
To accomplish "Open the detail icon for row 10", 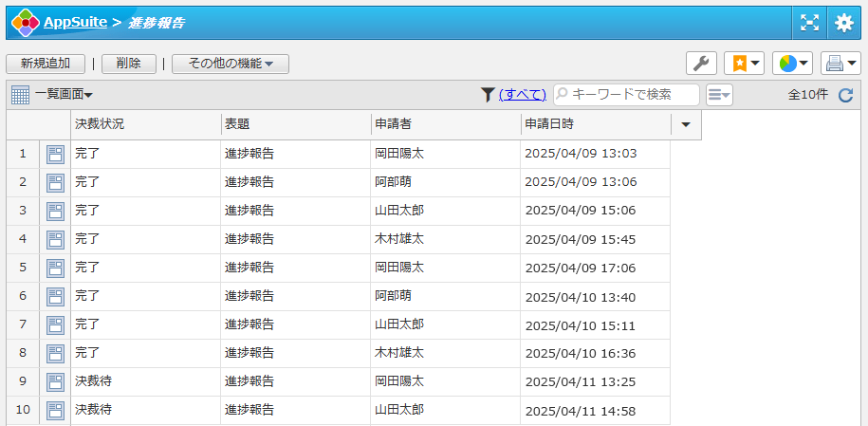I will [55, 410].
